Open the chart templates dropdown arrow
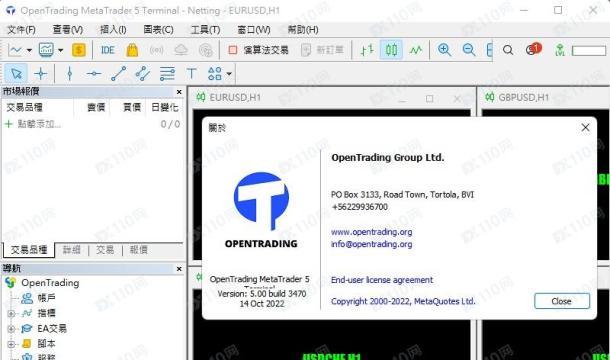Screen dimensions: 610x360 coord(60,50)
